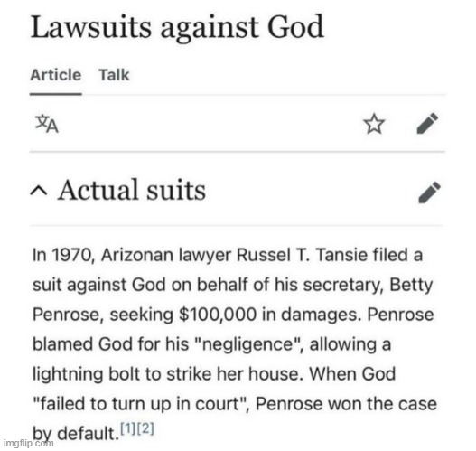This screenshot has height=451, width=476.
Task: Click the quote failed to turn up in court
Action: [x=141, y=404]
